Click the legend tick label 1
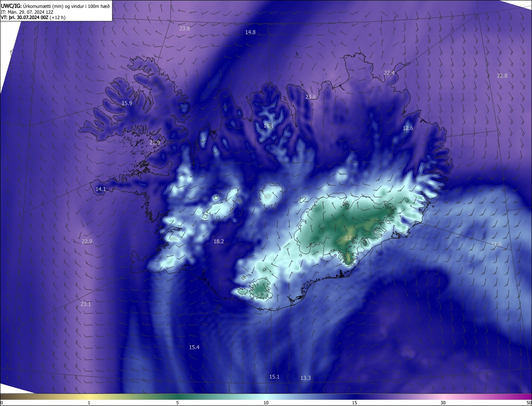This screenshot has height=406, width=532. [x=89, y=403]
